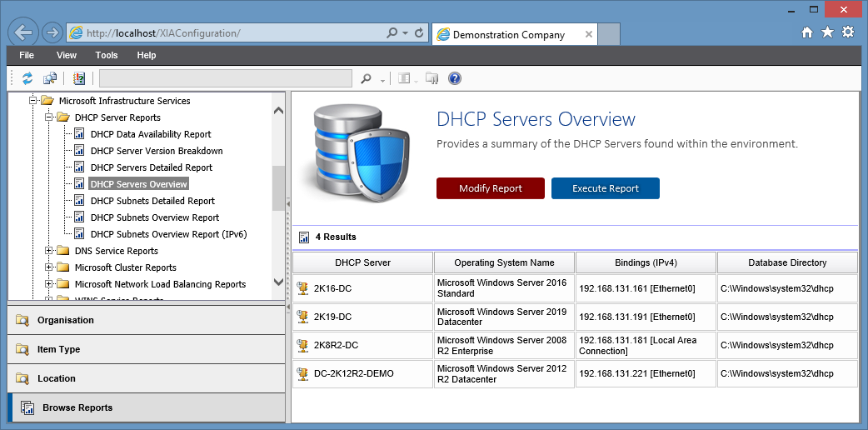The width and height of the screenshot is (868, 430).
Task: Sort by DHCP Server column header
Action: pyautogui.click(x=363, y=262)
